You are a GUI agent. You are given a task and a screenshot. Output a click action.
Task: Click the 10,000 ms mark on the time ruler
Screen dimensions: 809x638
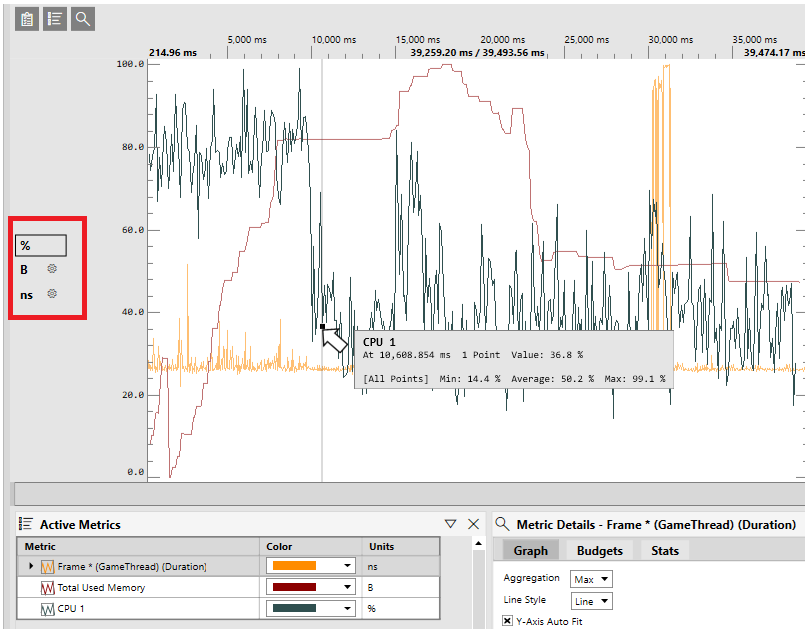coord(334,40)
